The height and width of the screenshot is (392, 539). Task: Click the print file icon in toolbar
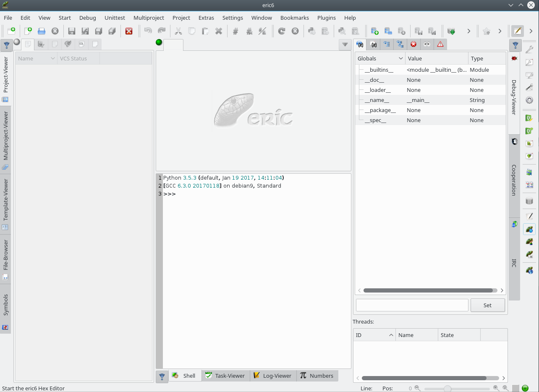(42, 31)
